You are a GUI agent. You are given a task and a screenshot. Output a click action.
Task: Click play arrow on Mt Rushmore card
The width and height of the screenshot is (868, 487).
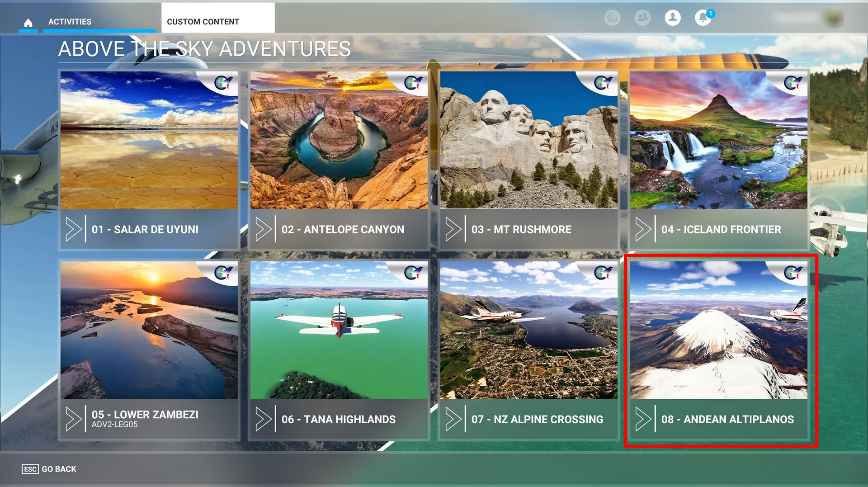(x=453, y=229)
